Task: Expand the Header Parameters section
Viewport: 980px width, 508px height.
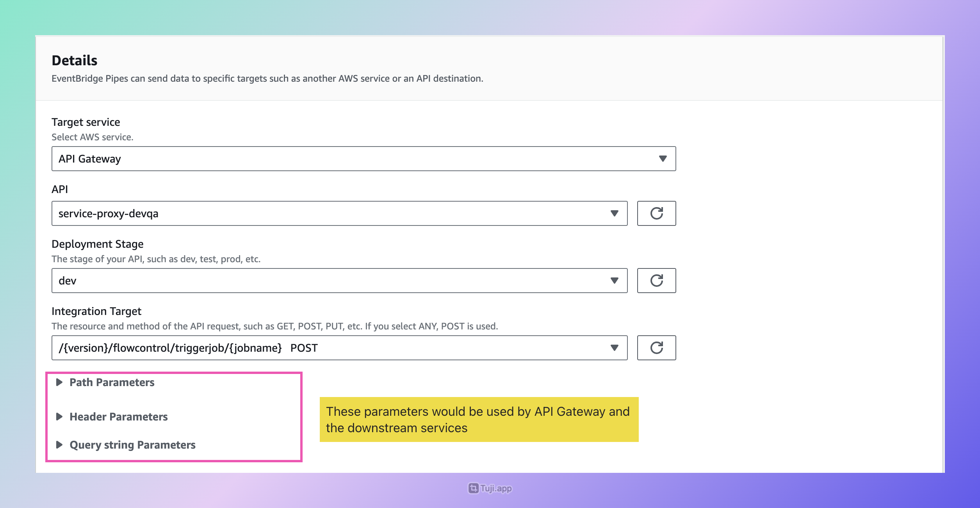Action: click(112, 417)
